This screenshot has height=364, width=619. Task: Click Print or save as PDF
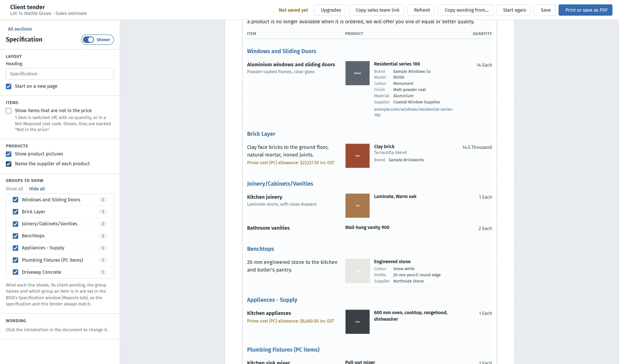coord(585,10)
